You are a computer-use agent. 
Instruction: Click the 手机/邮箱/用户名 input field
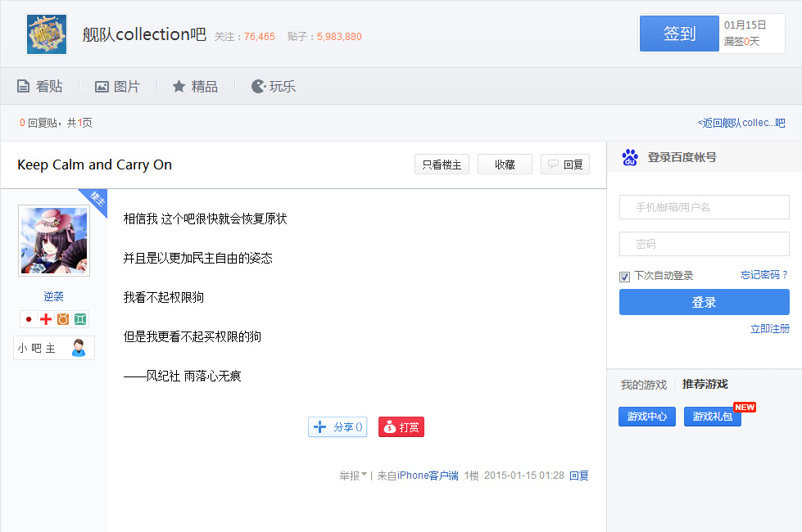[704, 207]
